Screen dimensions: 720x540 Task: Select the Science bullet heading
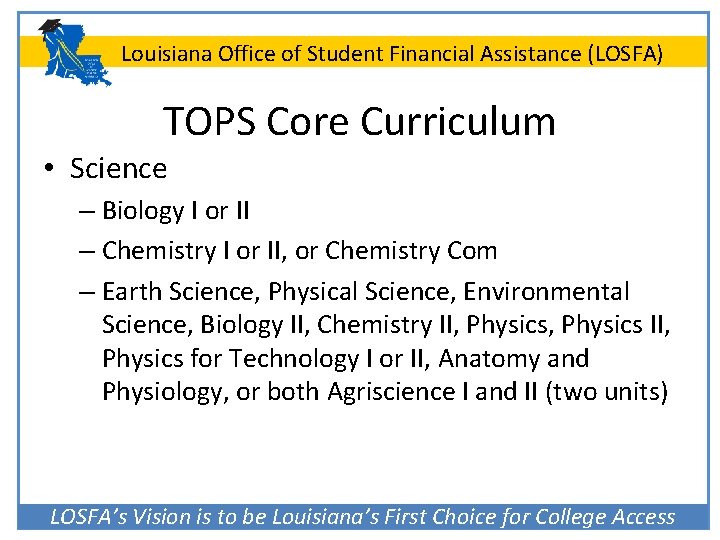[118, 169]
